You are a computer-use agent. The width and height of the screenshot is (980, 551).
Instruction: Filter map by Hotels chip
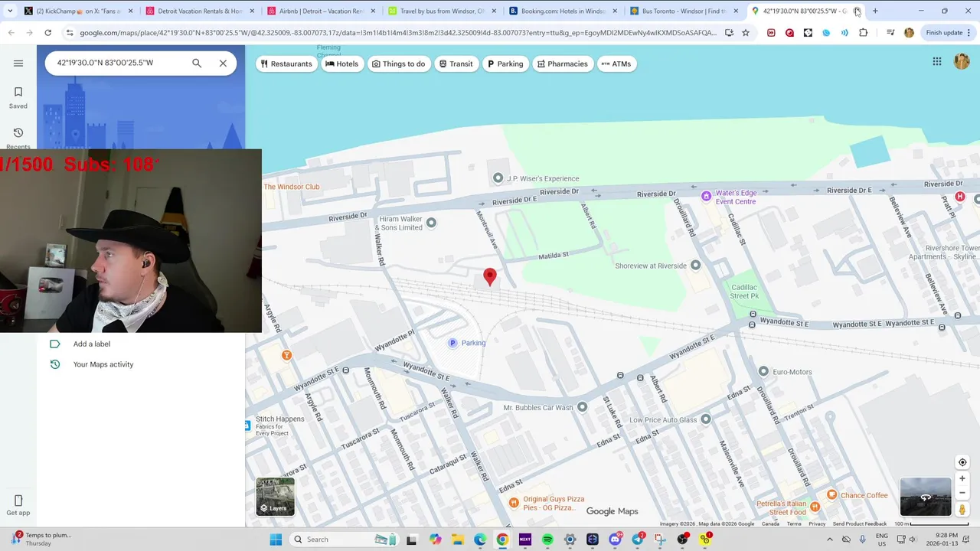coord(341,64)
